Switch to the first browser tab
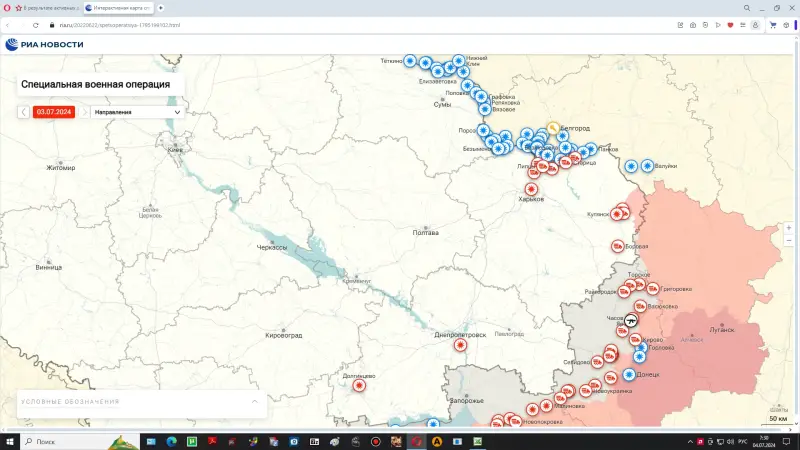 click(x=45, y=7)
